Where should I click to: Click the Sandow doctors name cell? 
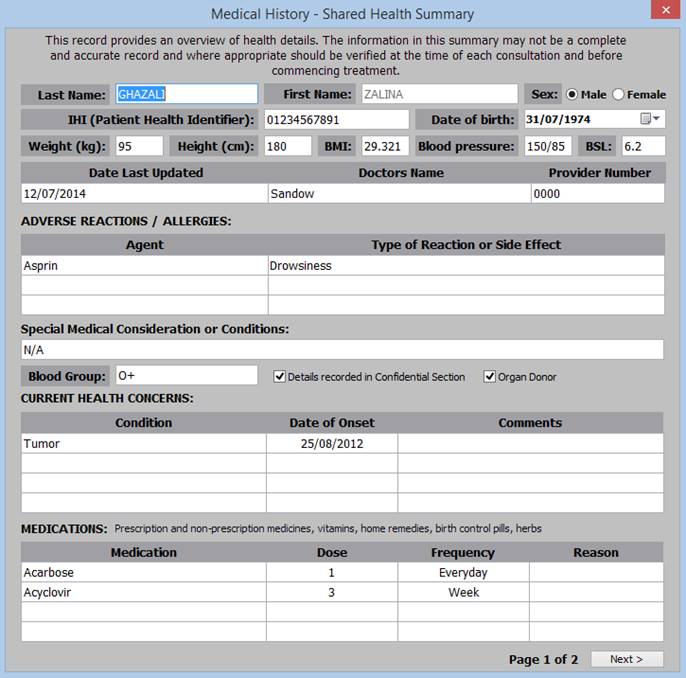point(398,193)
